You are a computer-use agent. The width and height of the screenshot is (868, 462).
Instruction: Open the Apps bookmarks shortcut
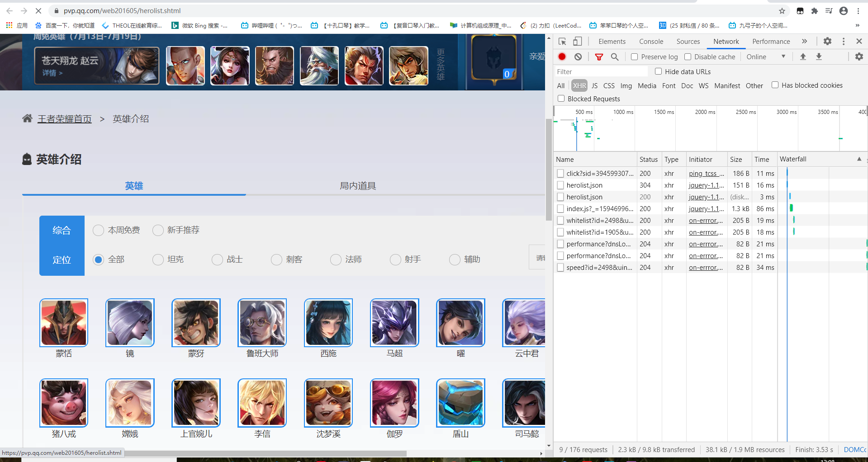pos(17,25)
